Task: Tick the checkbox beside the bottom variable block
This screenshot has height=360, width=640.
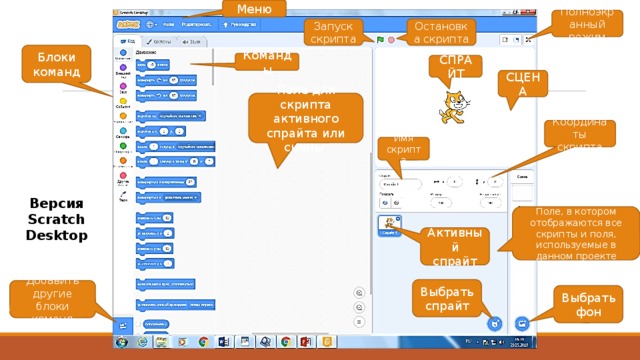Action: (138, 324)
